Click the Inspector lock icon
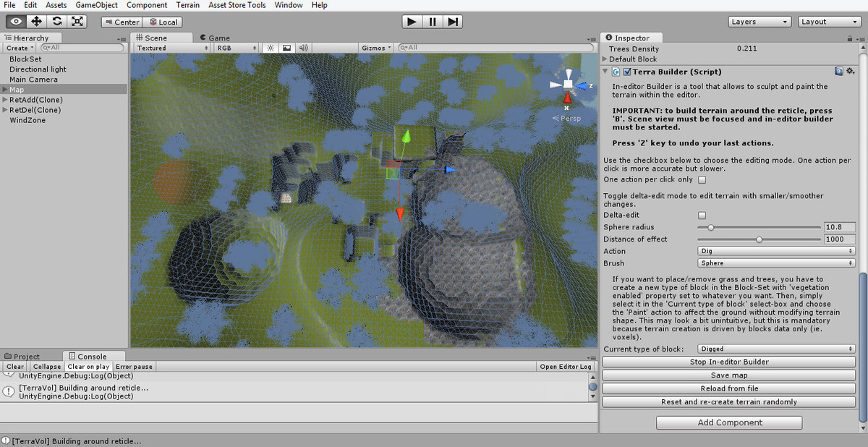Image resolution: width=868 pixels, height=447 pixels. 851,38
